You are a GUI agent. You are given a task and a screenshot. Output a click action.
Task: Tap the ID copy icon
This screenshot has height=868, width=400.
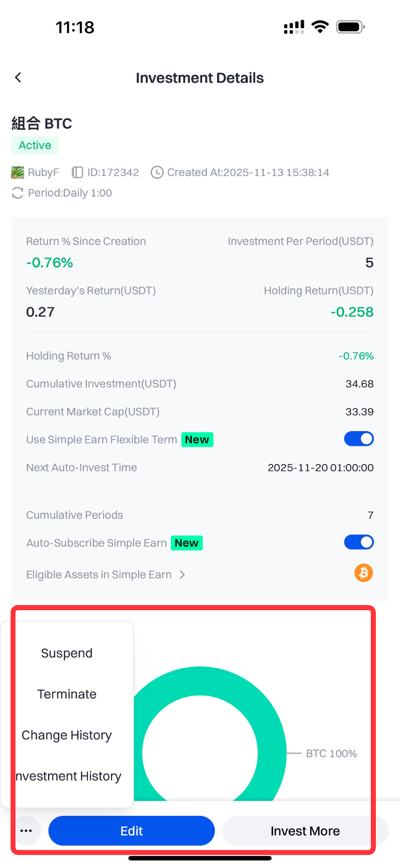click(77, 172)
